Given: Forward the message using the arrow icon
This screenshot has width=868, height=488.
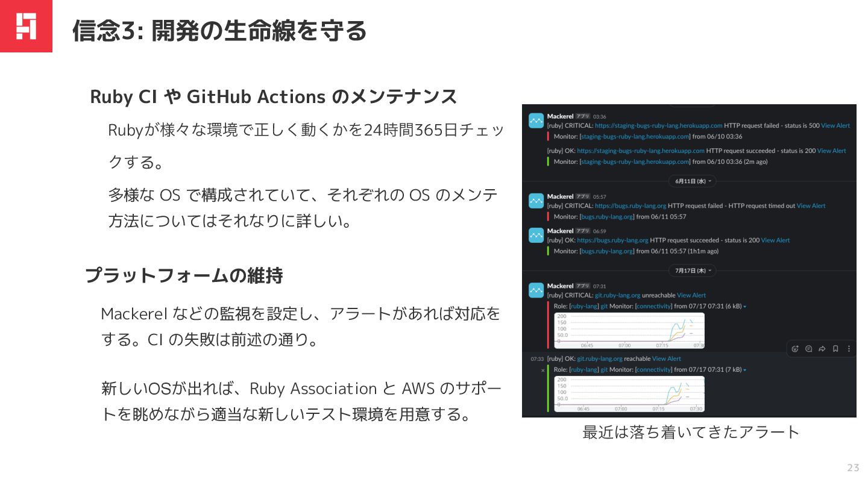Looking at the screenshot, I should coord(822,348).
